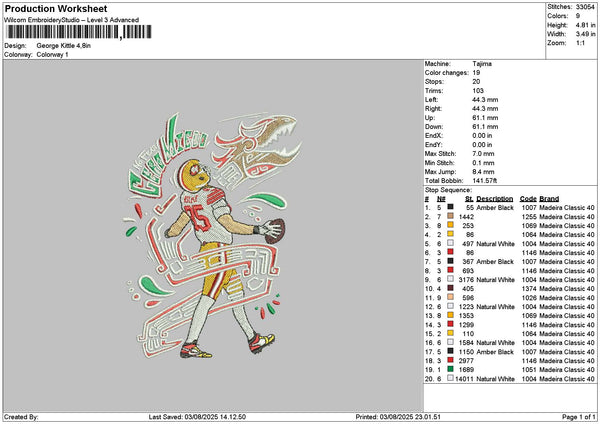This screenshot has width=600, height=424.
Task: Click the '61.1 mm' value beside 'Up:'
Action: pos(485,118)
